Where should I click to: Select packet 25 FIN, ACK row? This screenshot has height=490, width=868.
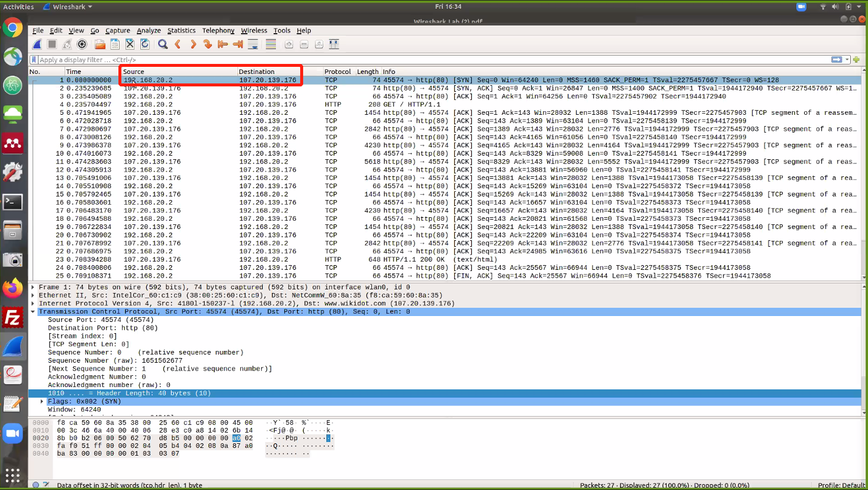[445, 276]
